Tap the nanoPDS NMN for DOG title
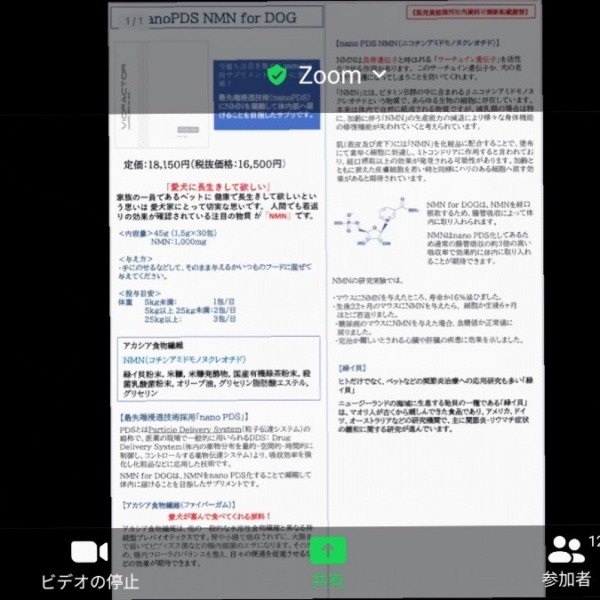 tap(222, 18)
